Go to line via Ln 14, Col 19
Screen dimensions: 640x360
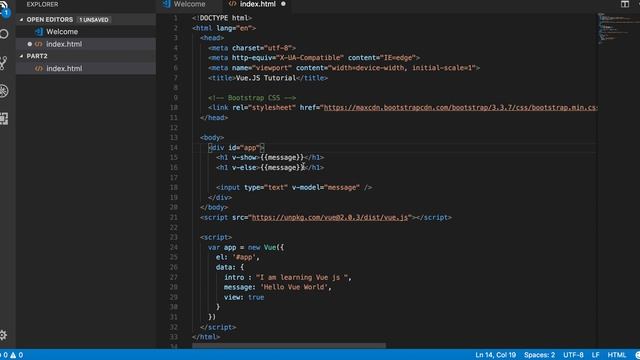pyautogui.click(x=496, y=355)
